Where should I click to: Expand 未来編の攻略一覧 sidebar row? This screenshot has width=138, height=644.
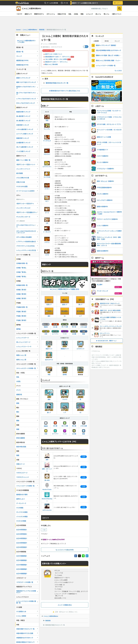pos(27,285)
